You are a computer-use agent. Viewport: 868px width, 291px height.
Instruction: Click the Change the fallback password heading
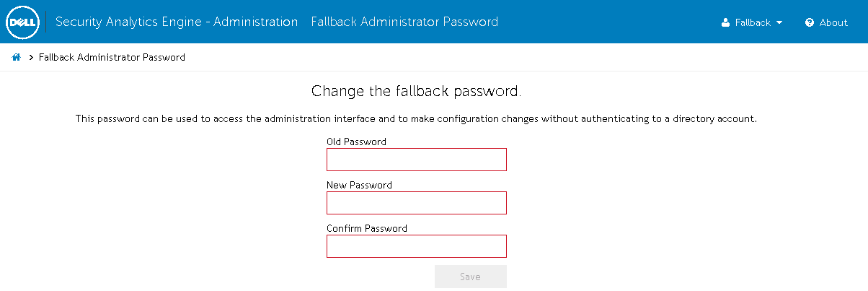tap(416, 92)
